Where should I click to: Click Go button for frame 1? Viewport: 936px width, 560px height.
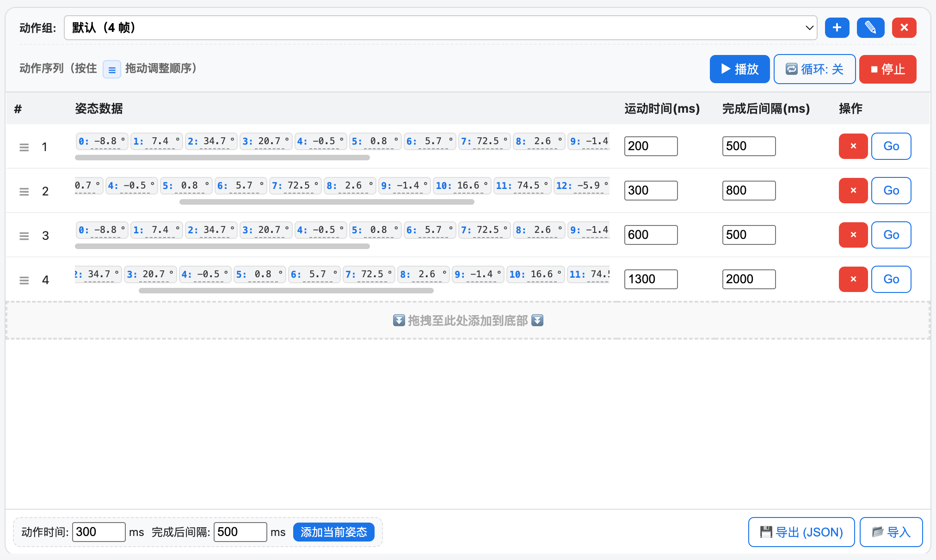891,146
